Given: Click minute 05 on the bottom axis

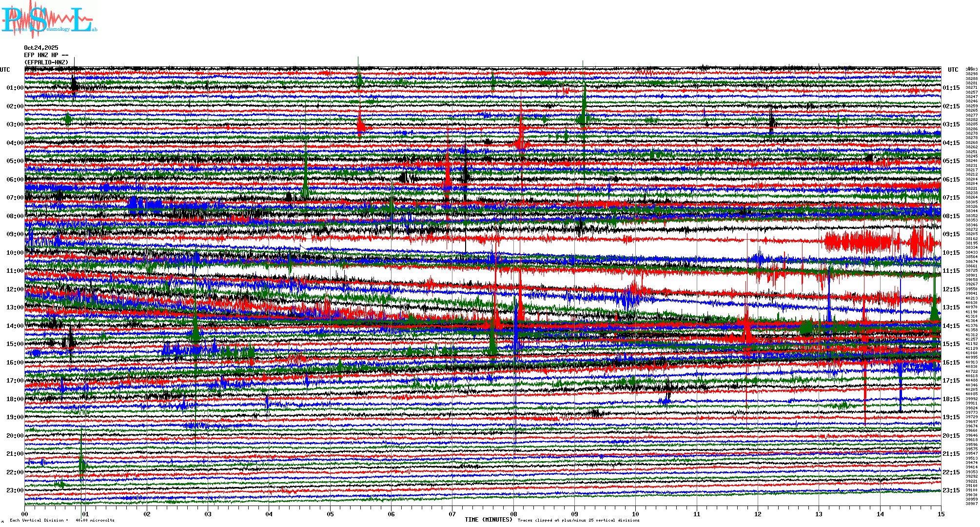Looking at the screenshot, I should pyautogui.click(x=330, y=514).
